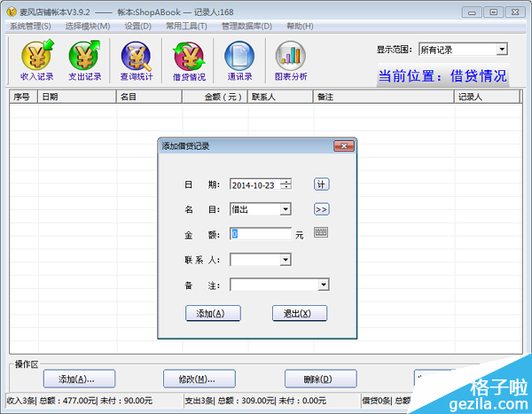Click the 计 calculator button beside the date
532x414 pixels.
point(321,184)
